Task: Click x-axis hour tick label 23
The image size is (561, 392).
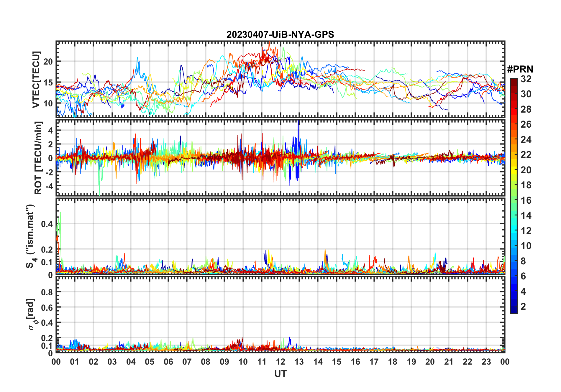Action: (x=486, y=362)
